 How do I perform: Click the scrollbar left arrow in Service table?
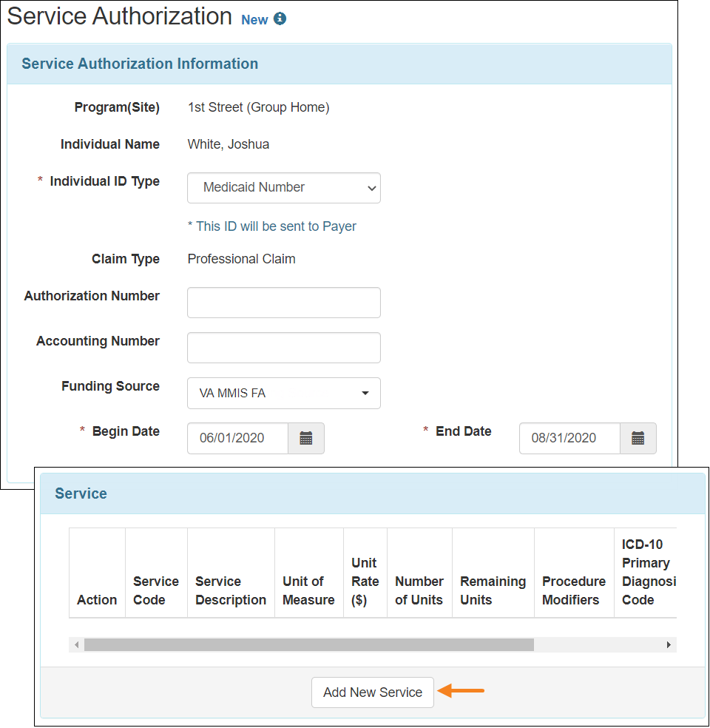click(77, 644)
